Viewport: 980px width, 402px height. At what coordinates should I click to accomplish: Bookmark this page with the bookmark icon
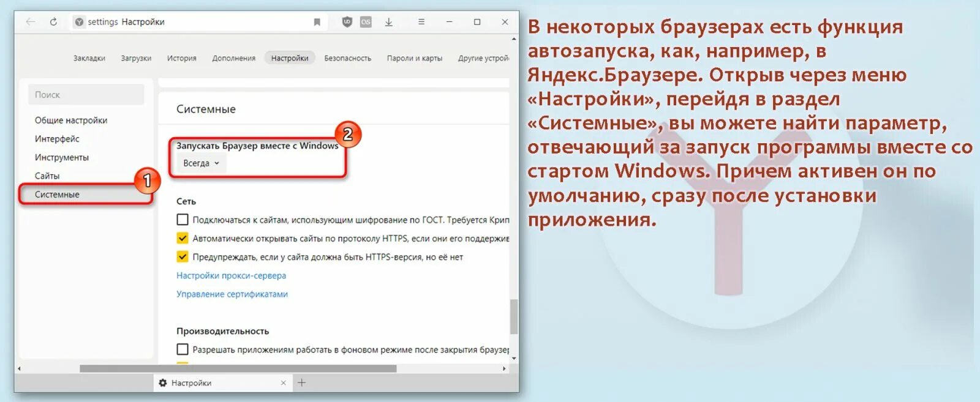click(317, 22)
